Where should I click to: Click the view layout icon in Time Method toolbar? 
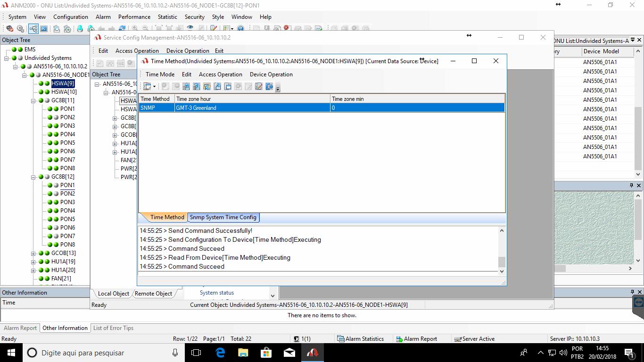tap(147, 86)
